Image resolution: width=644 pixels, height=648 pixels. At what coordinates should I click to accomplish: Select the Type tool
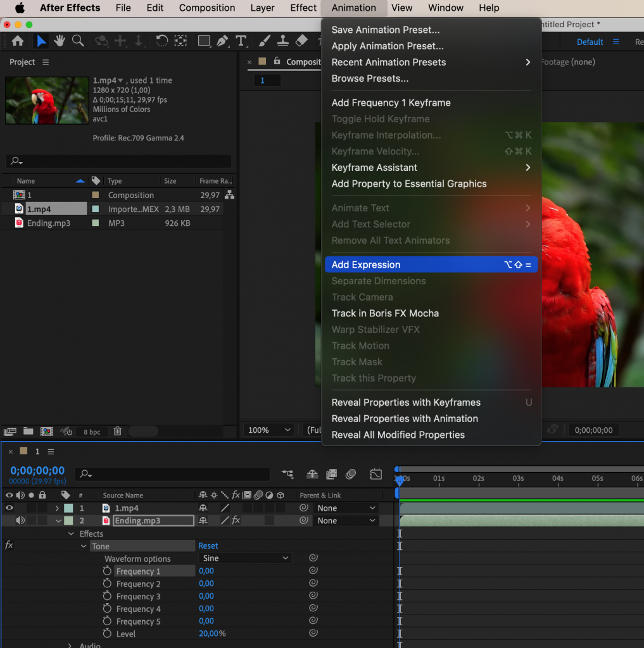(241, 40)
